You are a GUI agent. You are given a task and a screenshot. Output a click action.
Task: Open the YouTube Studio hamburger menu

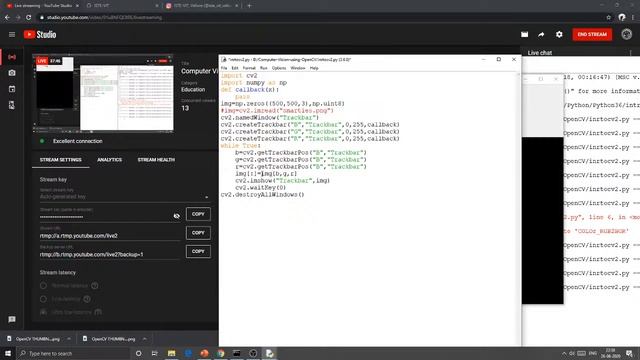(x=12, y=35)
